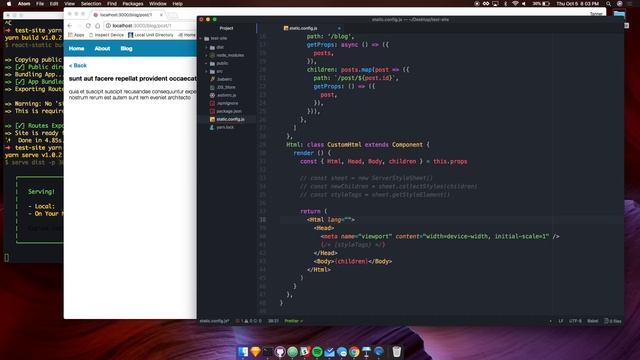The height and width of the screenshot is (360, 640).
Task: Open the Terminal from the dock
Action: pyautogui.click(x=268, y=351)
